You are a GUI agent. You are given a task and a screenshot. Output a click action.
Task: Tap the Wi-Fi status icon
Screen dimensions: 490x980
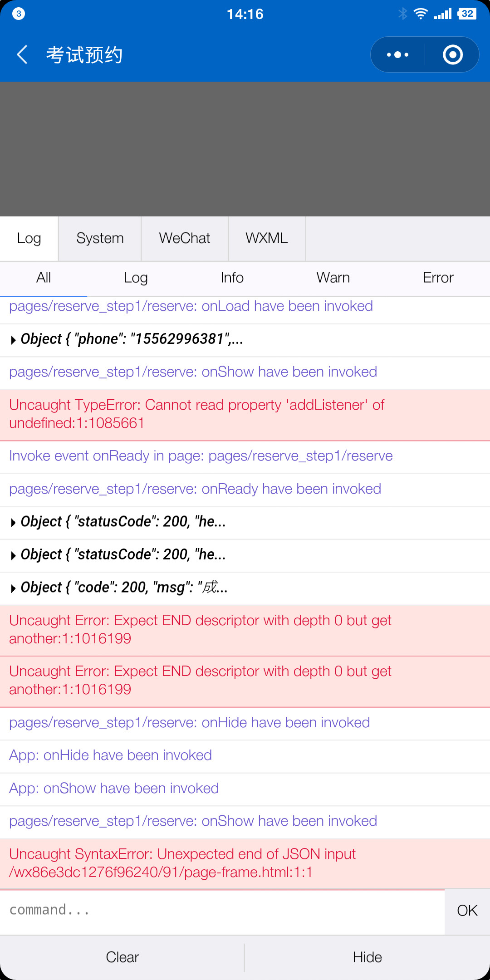click(421, 14)
